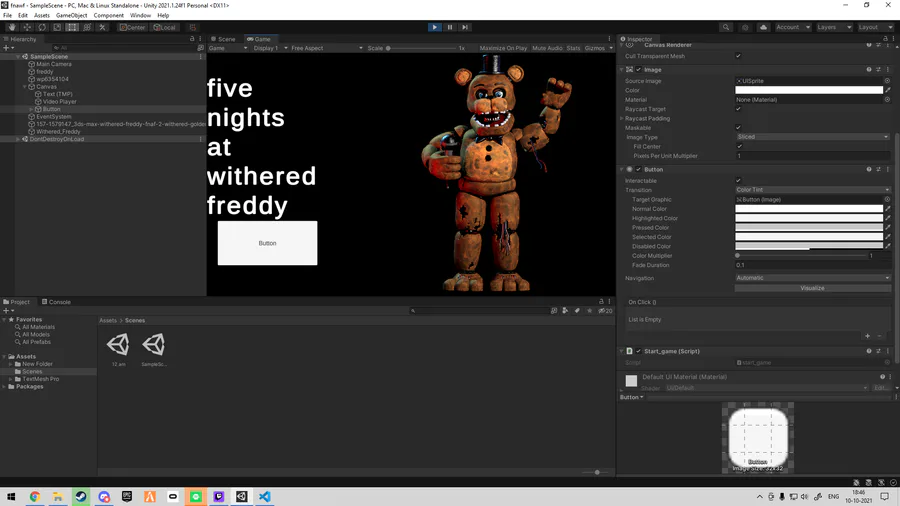Open Free Aspect dropdown in Game view
The image size is (900, 506).
point(327,48)
